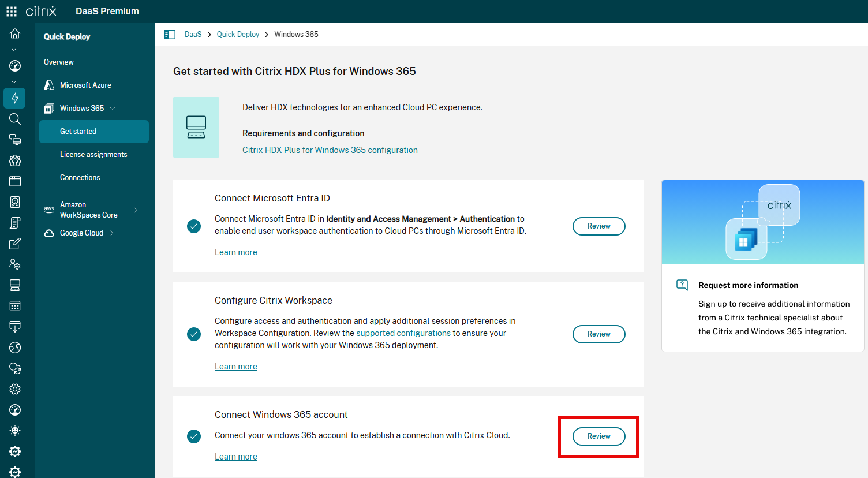Viewport: 868px width, 478px height.
Task: Click the Get started highlighted navigation item
Action: pyautogui.click(x=78, y=131)
